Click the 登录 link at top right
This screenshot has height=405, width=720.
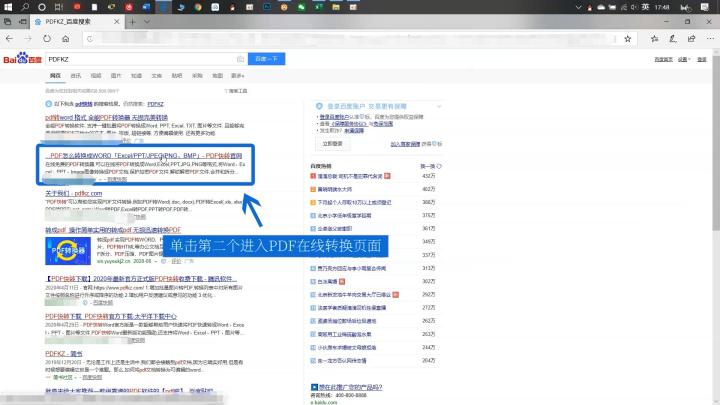click(702, 60)
